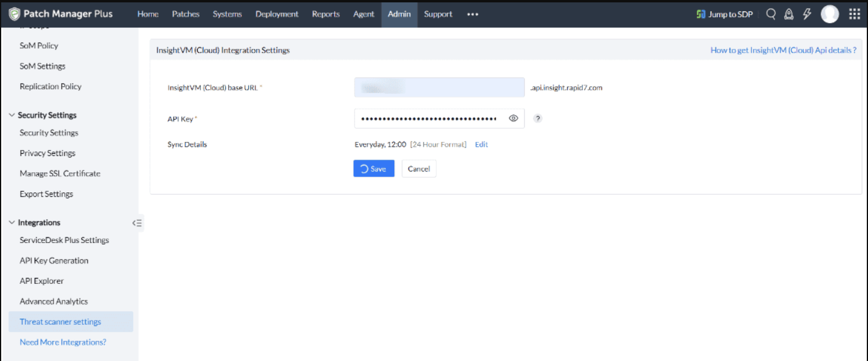
Task: Collapse the sidebar using the panel collapse icon
Action: (x=137, y=223)
